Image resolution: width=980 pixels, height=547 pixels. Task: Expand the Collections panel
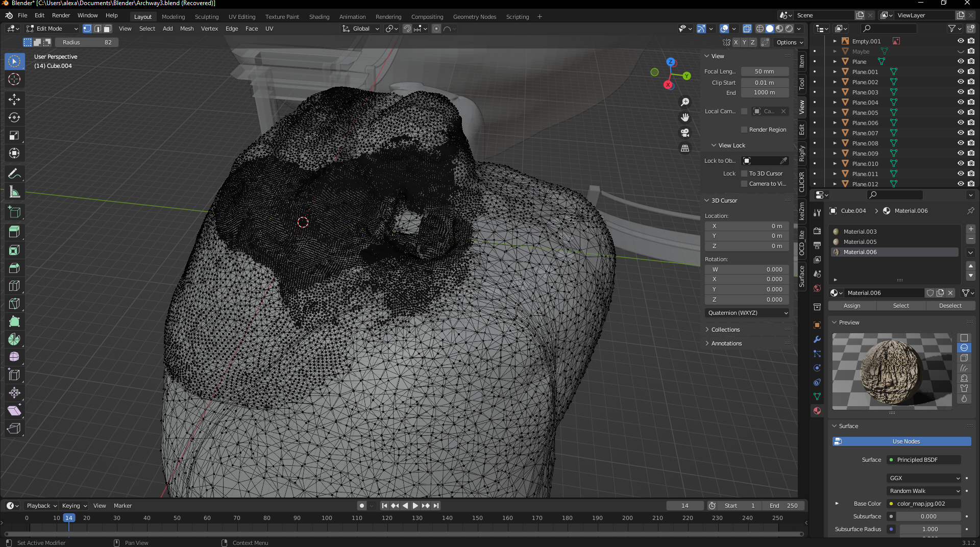coord(725,330)
